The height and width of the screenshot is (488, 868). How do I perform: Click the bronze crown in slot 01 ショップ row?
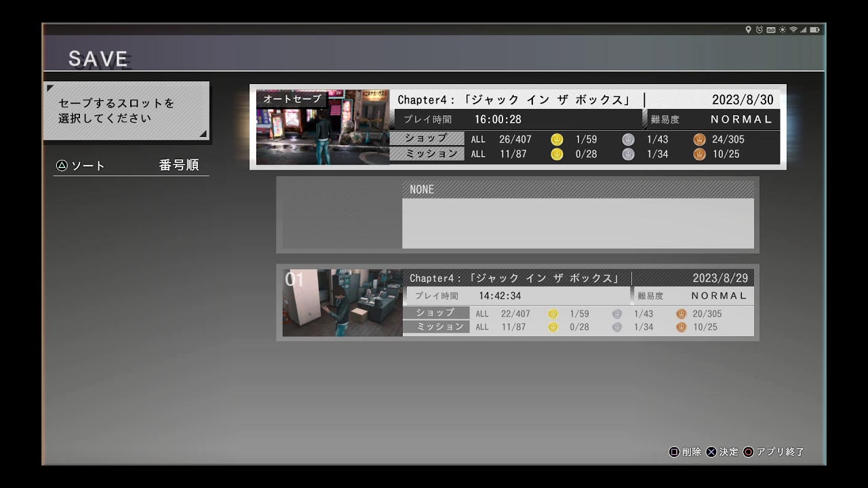point(682,314)
